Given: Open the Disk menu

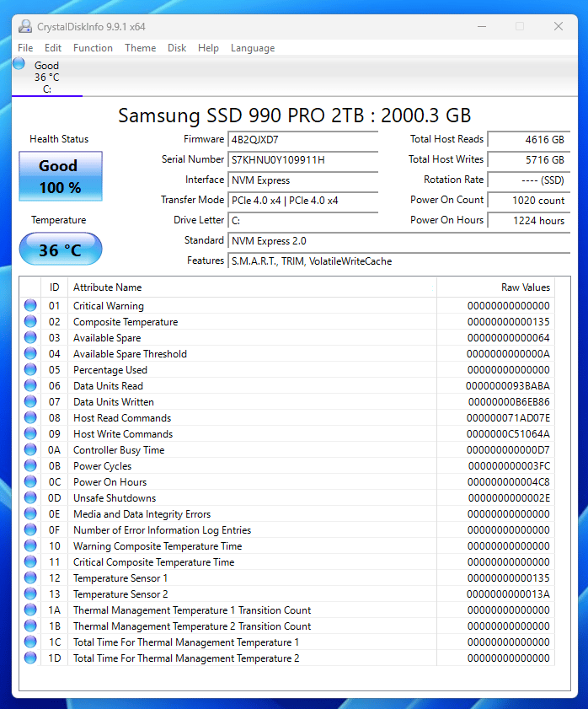Looking at the screenshot, I should [177, 48].
